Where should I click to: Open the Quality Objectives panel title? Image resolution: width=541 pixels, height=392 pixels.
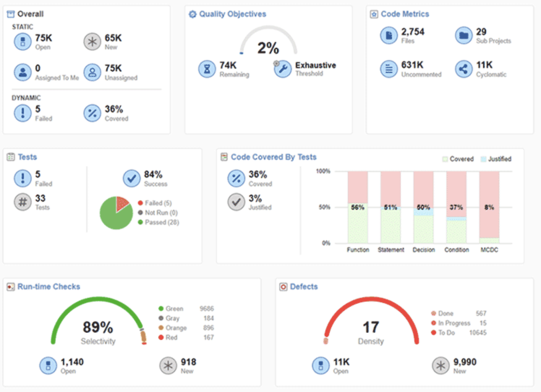[232, 14]
